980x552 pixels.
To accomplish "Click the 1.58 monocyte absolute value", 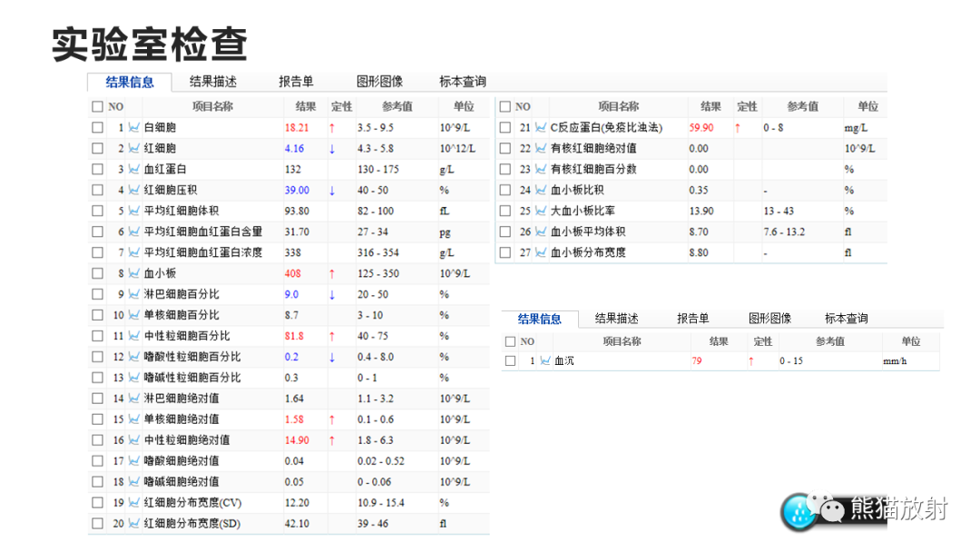I will pos(294,419).
